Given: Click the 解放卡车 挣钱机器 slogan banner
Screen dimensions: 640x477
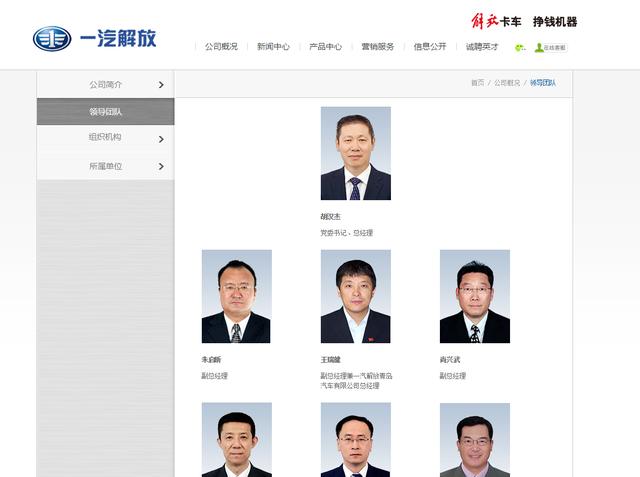Looking at the screenshot, I should click(x=524, y=21).
